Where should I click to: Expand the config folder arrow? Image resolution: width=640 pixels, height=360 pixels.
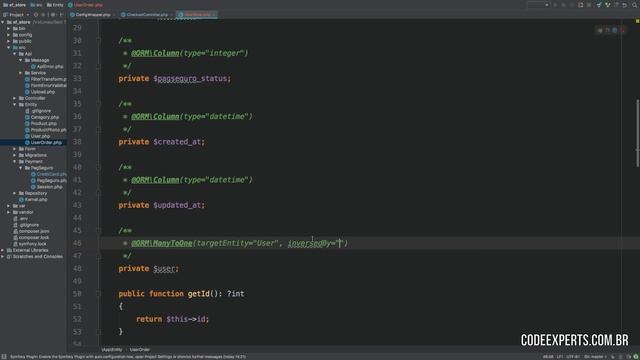[9, 35]
